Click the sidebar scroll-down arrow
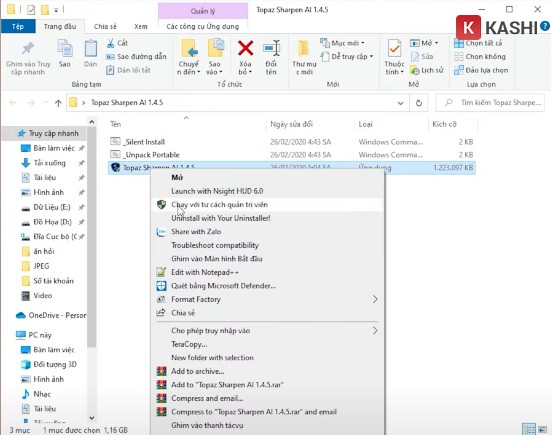Screen dimensions: 552x435 click(x=92, y=418)
